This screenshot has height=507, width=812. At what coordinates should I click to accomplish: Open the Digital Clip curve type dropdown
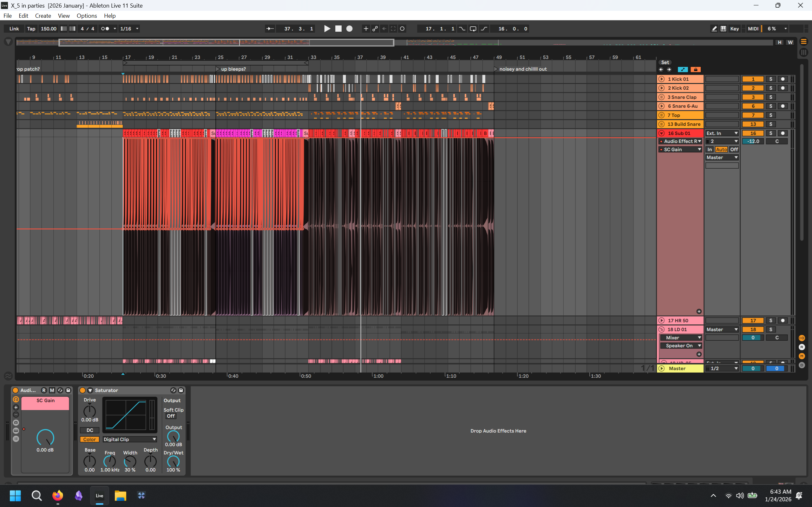click(129, 439)
